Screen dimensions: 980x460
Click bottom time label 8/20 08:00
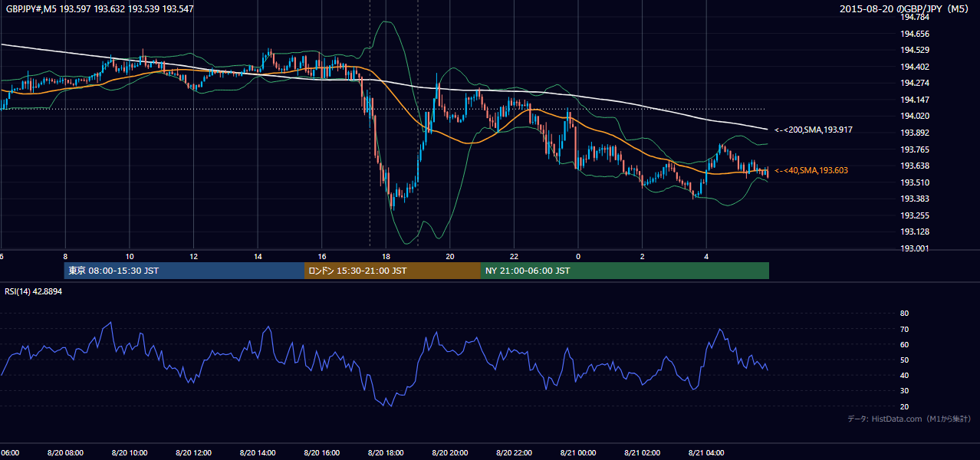pyautogui.click(x=65, y=453)
